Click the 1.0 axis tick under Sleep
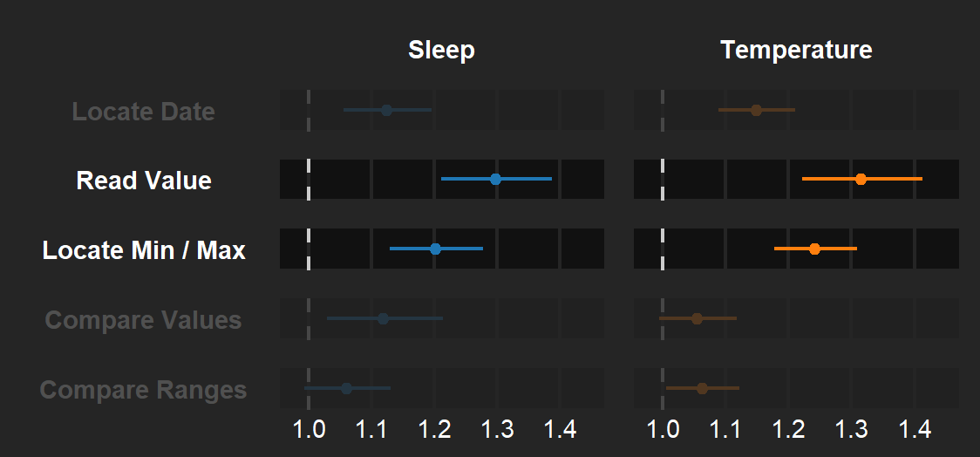Viewport: 980px width, 457px height. tap(309, 429)
